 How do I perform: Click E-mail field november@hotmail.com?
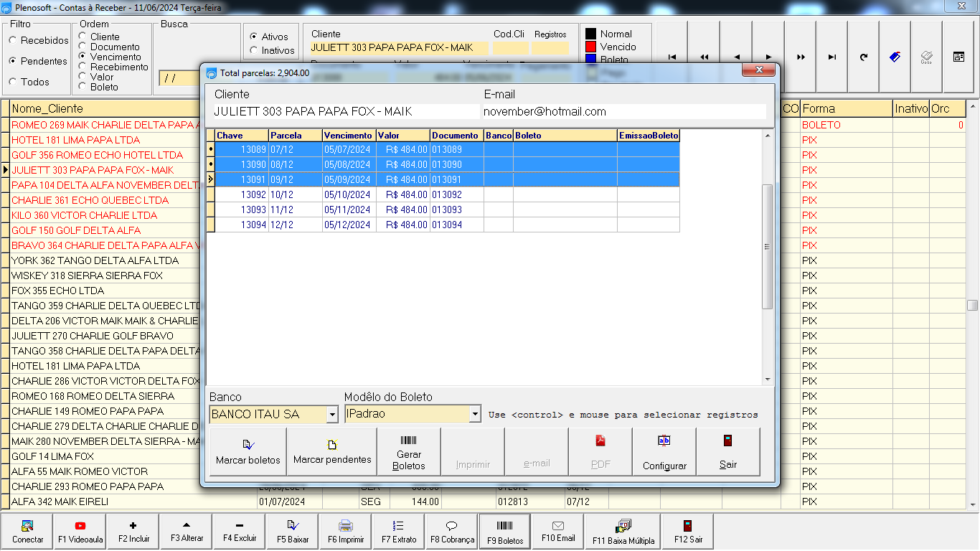(624, 111)
